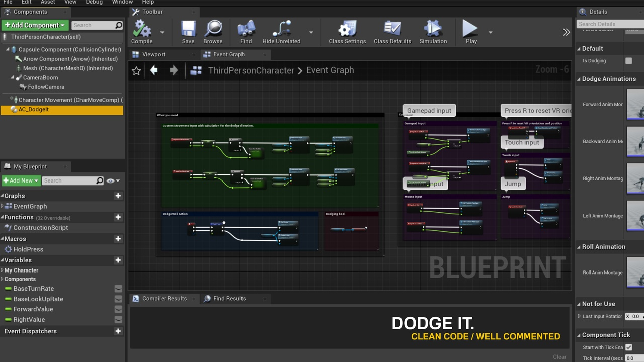Toggle BaseLookUpRate visibility eye
The height and width of the screenshot is (362, 644).
point(118,299)
